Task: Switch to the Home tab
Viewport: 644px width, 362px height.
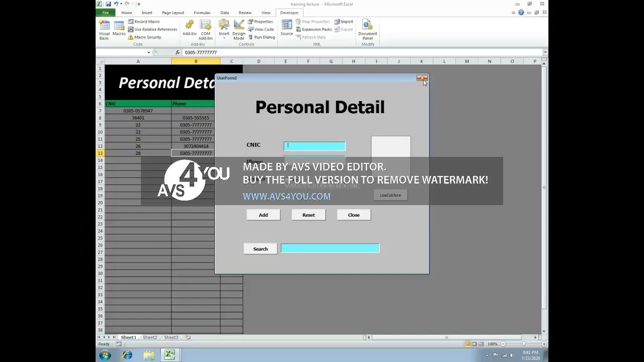Action: (127, 13)
